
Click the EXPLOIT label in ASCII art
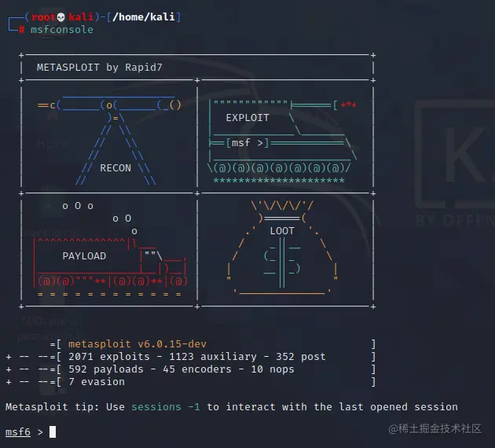click(x=247, y=118)
